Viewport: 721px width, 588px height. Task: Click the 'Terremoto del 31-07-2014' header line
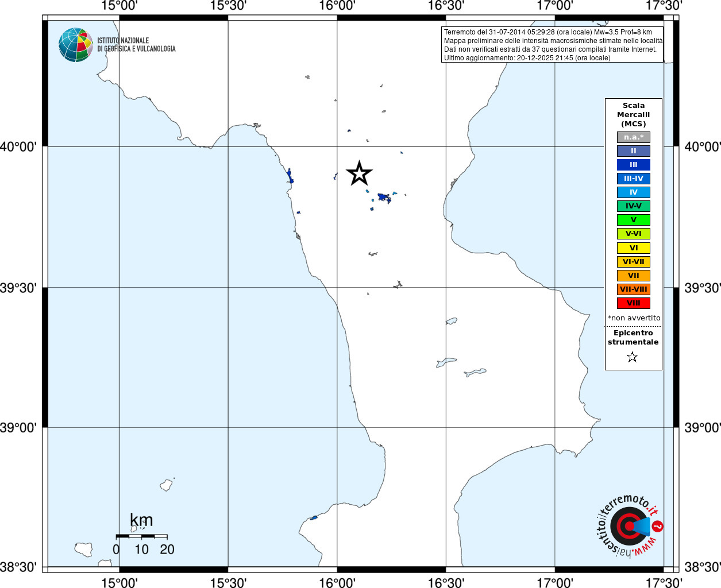click(x=548, y=32)
